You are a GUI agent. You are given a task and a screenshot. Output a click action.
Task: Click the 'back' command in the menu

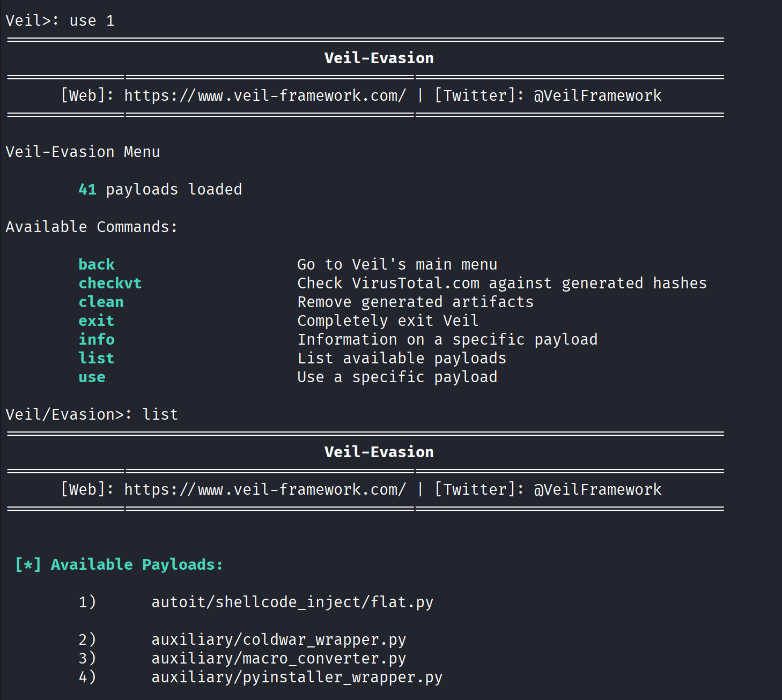tap(97, 265)
